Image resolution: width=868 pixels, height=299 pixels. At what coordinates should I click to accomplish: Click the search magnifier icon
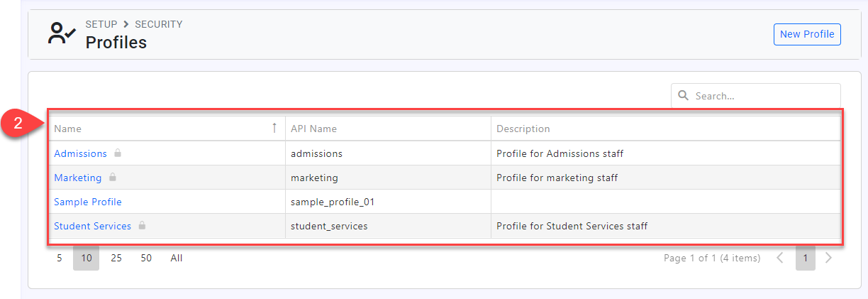(684, 95)
